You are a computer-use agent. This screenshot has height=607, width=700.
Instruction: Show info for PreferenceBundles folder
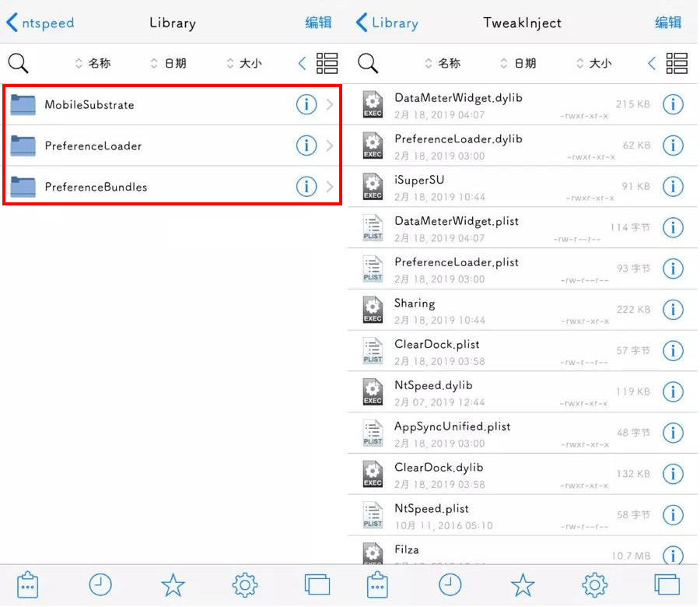click(306, 187)
